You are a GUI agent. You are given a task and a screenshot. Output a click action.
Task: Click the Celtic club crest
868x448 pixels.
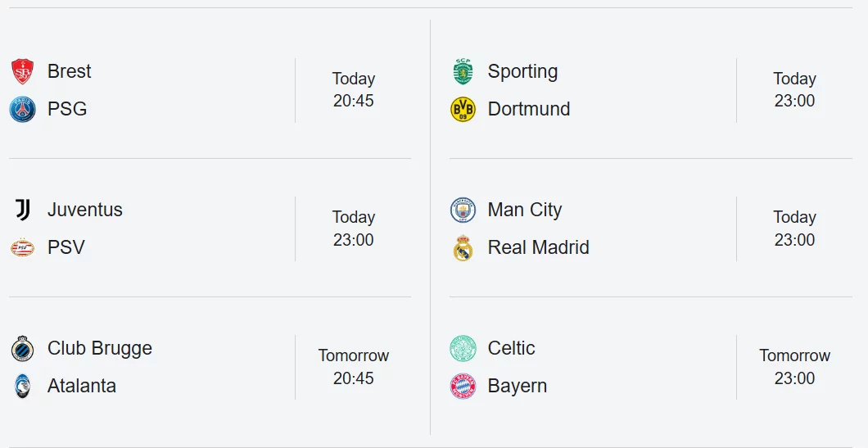point(463,348)
